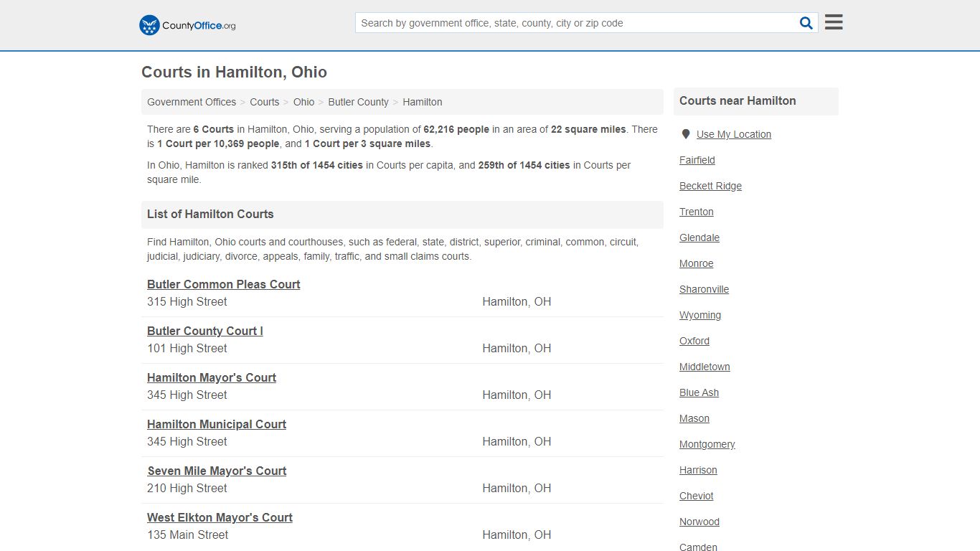Click the 135 Main Street address
This screenshot has width=980, height=551.
[x=188, y=534]
